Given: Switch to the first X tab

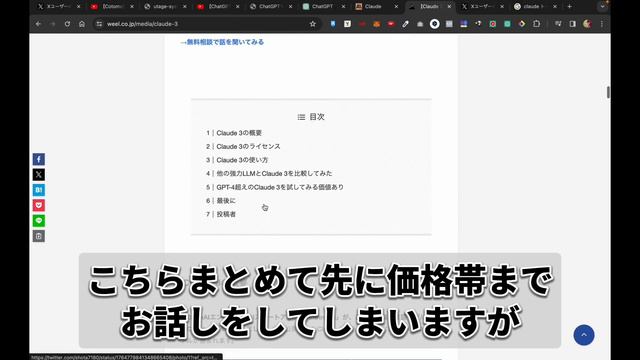Looking at the screenshot, I should pyautogui.click(x=58, y=7).
